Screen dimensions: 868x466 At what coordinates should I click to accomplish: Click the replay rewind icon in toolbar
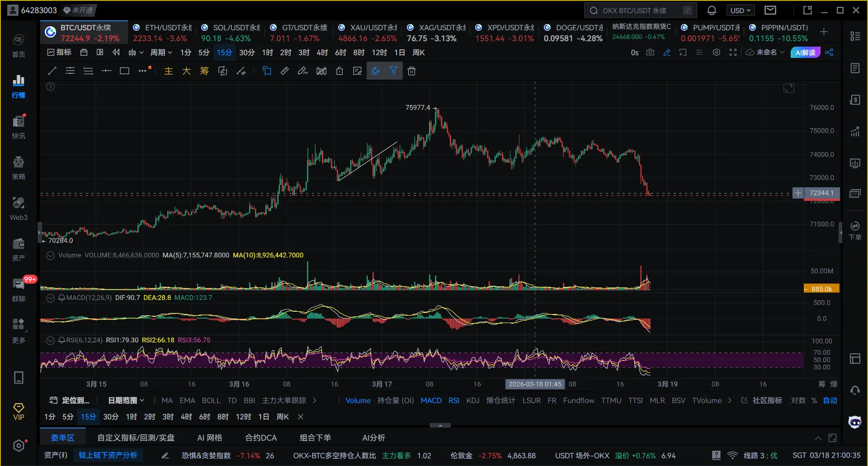pyautogui.click(x=116, y=52)
